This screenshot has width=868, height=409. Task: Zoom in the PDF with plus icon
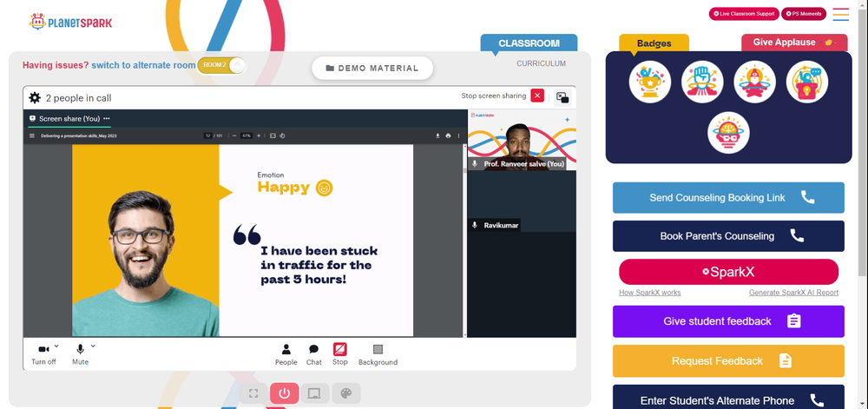[259, 135]
